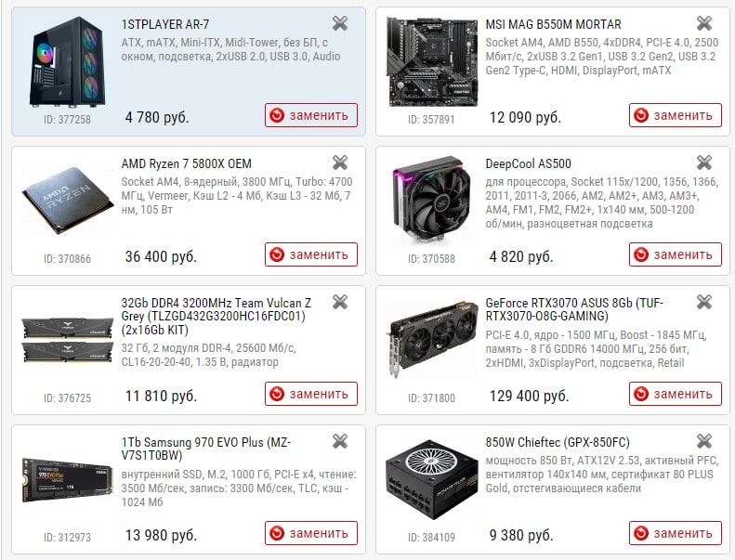Replace the GeForce RTX3070 graphics card
The width and height of the screenshot is (735, 560).
pyautogui.click(x=675, y=394)
